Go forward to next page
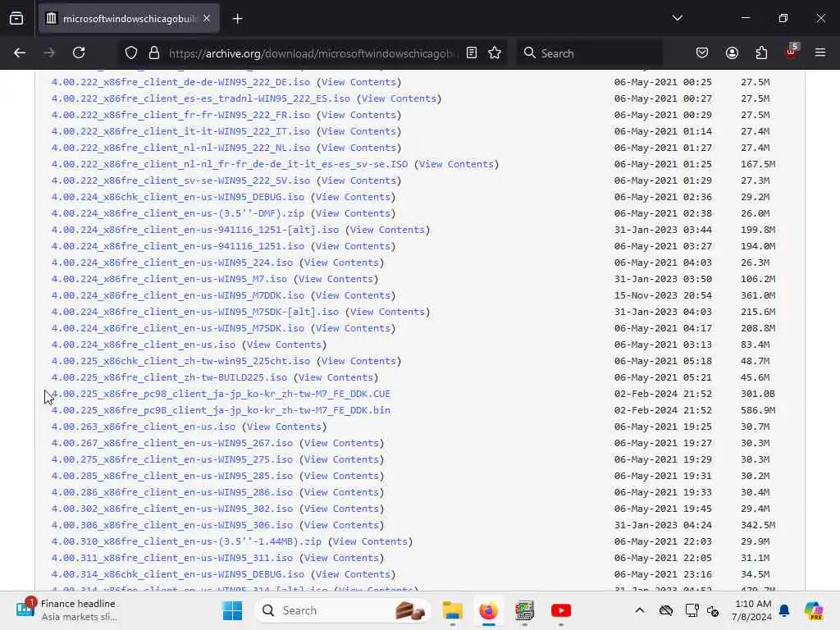This screenshot has width=840, height=630. coord(49,53)
